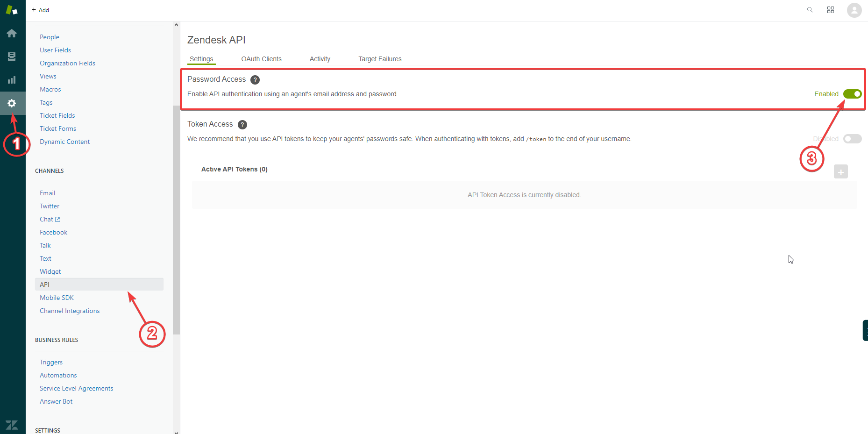Click the add API token plus button

841,172
